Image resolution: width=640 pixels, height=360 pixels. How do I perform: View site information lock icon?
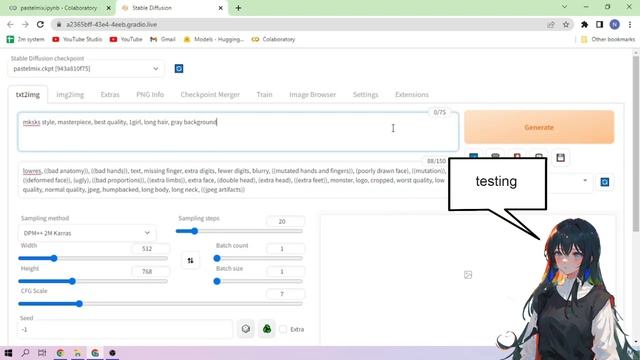pyautogui.click(x=59, y=24)
